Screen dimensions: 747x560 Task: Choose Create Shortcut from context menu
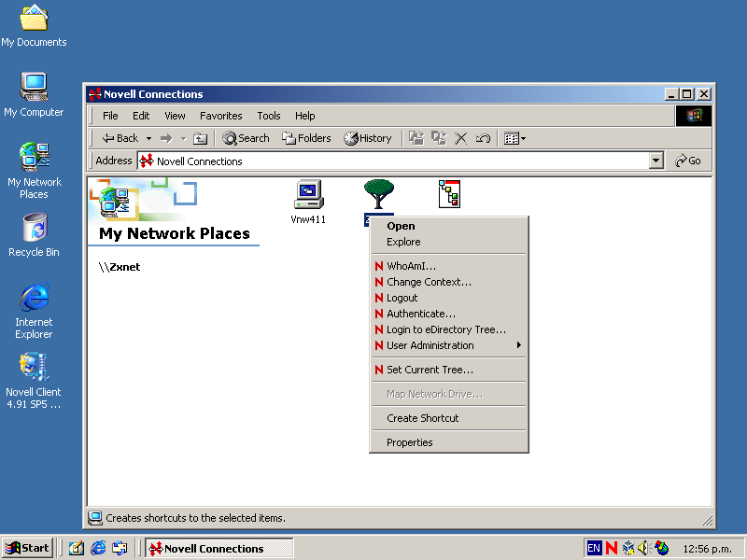pos(449,418)
